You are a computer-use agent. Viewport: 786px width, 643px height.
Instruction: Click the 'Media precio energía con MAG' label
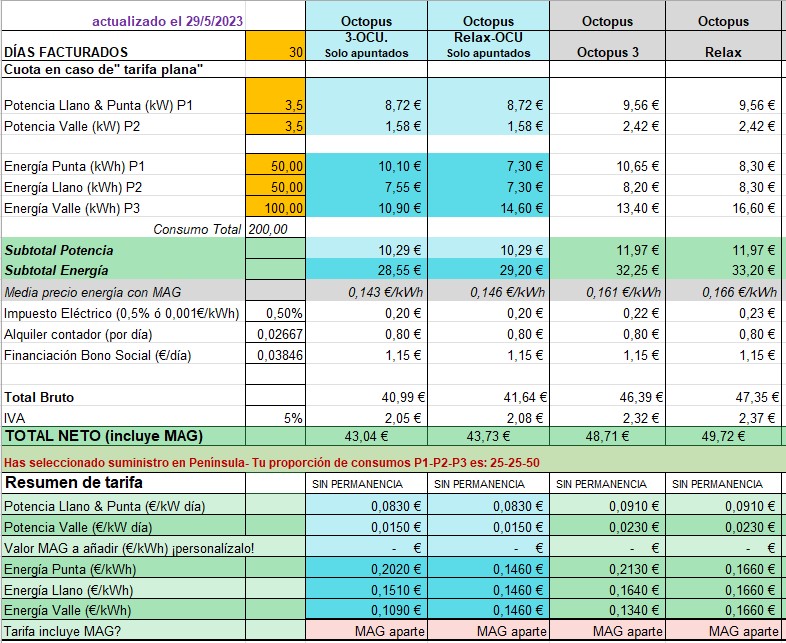(93, 292)
